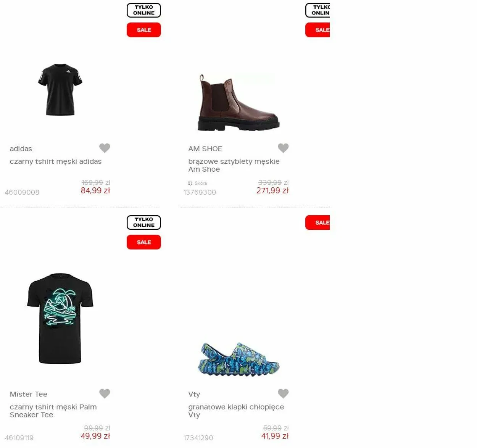The height and width of the screenshot is (448, 477).
Task: Click the Mister Tee brand name
Action: (x=29, y=394)
